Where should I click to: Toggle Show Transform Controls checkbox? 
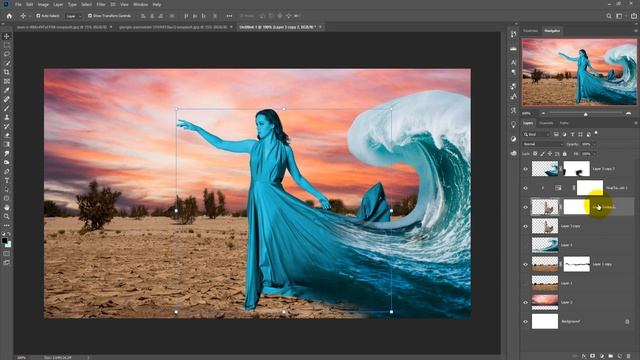click(90, 16)
